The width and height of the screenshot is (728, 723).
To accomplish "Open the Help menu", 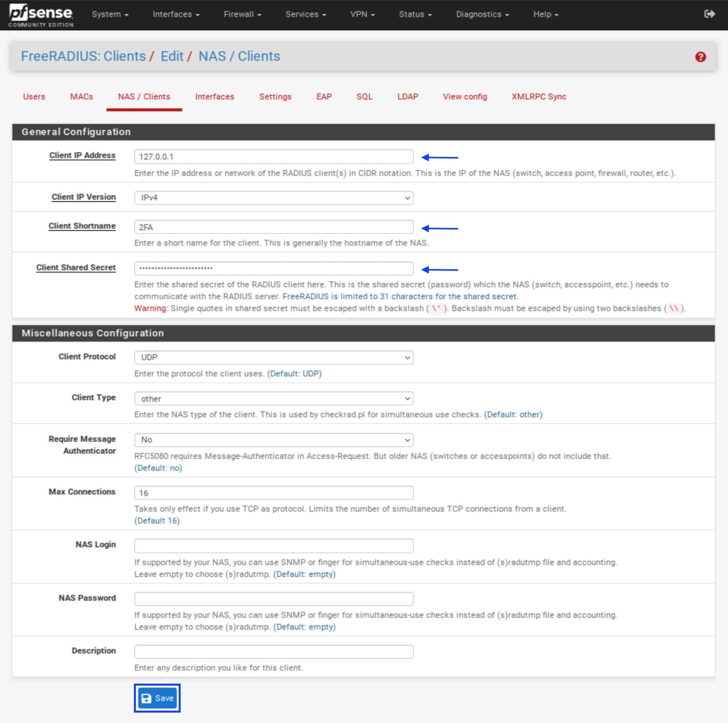I will click(546, 14).
